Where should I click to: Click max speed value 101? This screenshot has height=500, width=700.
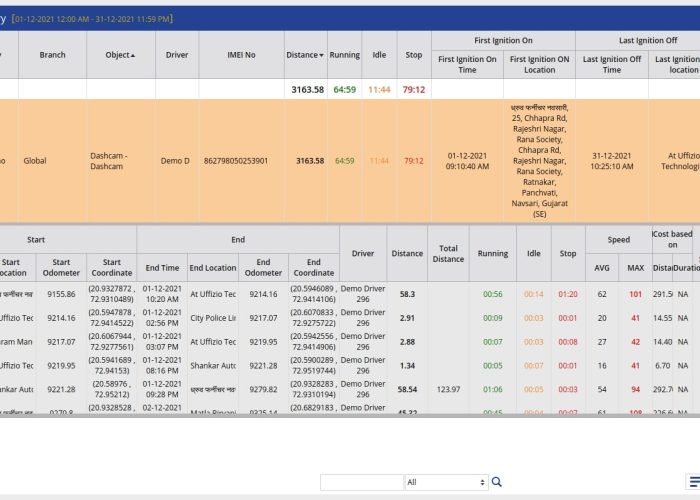[635, 294]
